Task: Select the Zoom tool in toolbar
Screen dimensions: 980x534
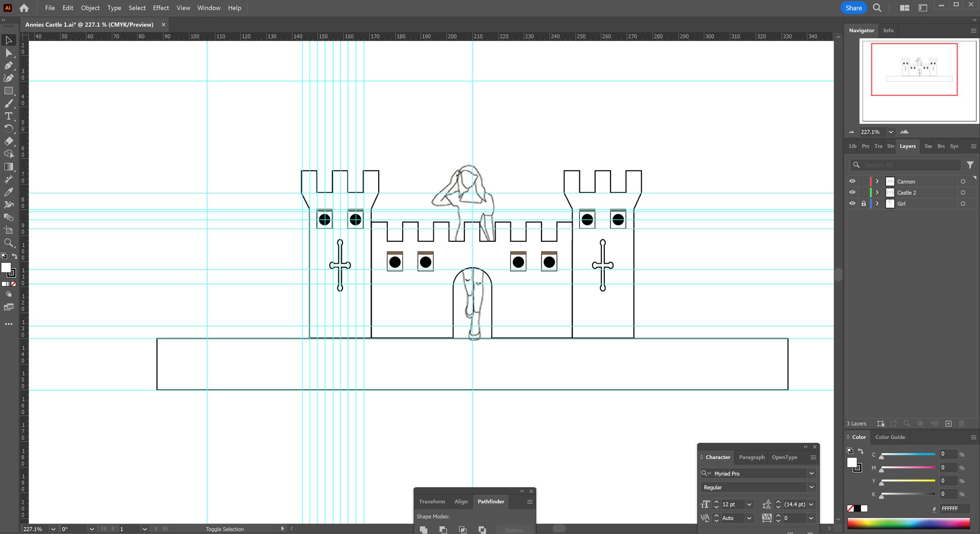Action: click(x=9, y=243)
